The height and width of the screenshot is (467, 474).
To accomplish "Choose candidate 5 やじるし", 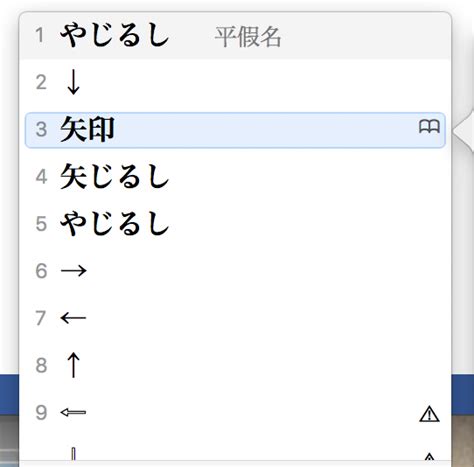I will point(235,224).
